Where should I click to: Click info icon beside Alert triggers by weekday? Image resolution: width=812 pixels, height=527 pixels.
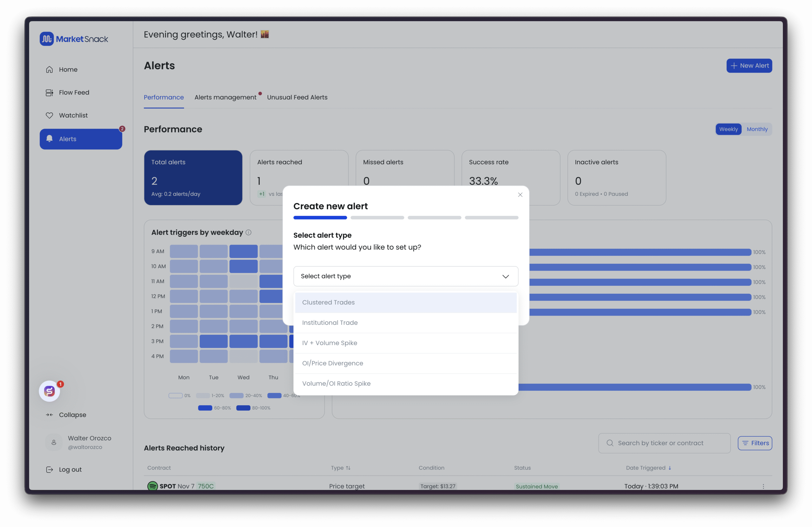[248, 233]
